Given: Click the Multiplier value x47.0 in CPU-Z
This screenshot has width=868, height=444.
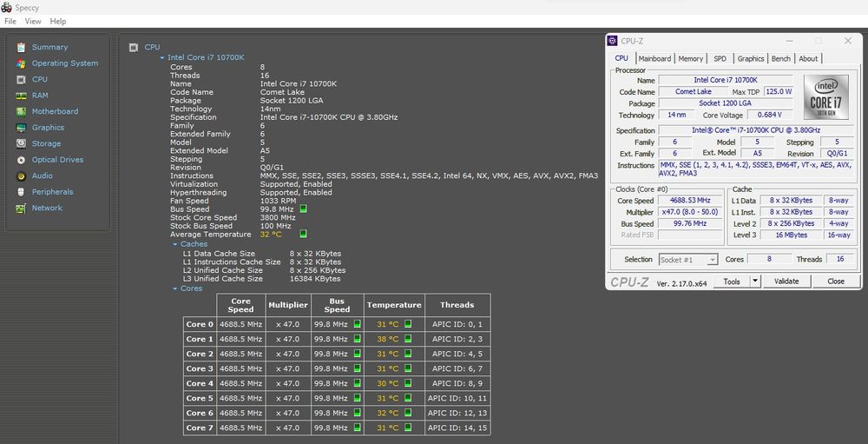Looking at the screenshot, I should click(690, 212).
